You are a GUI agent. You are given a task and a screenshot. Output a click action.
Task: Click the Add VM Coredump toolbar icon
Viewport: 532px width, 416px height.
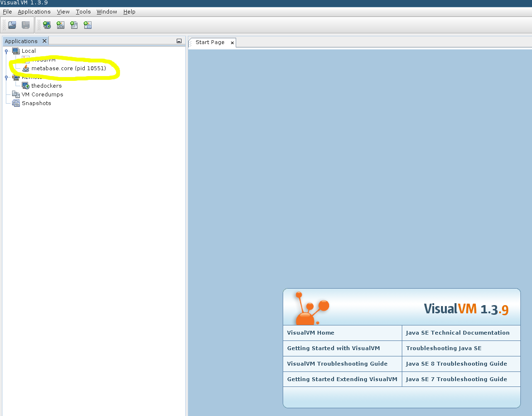[74, 25]
